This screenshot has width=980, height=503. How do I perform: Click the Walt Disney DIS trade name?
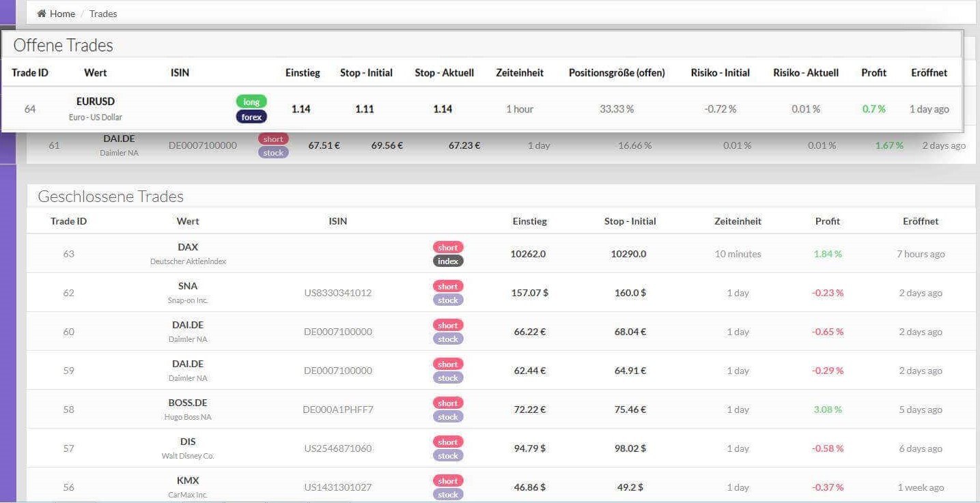coord(188,442)
